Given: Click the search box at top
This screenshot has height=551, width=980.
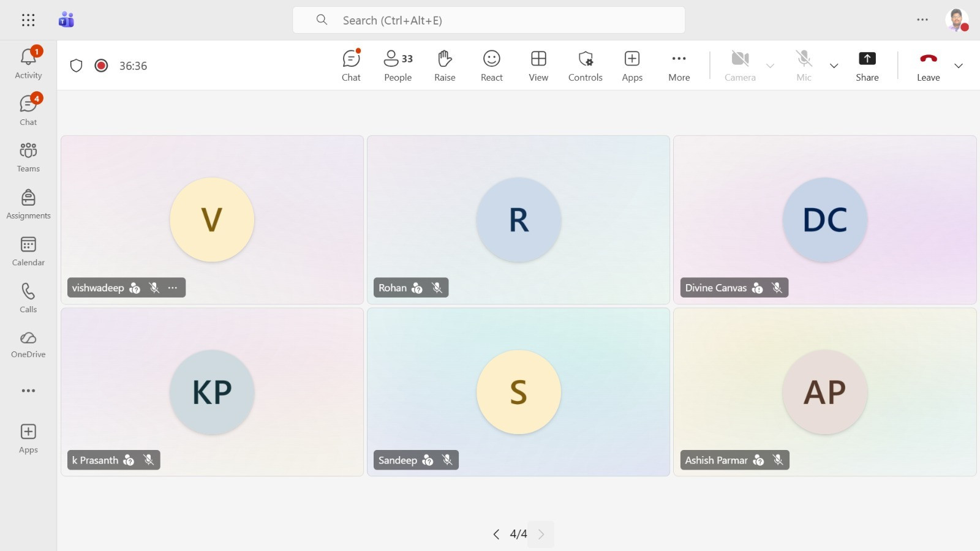Looking at the screenshot, I should [x=489, y=20].
